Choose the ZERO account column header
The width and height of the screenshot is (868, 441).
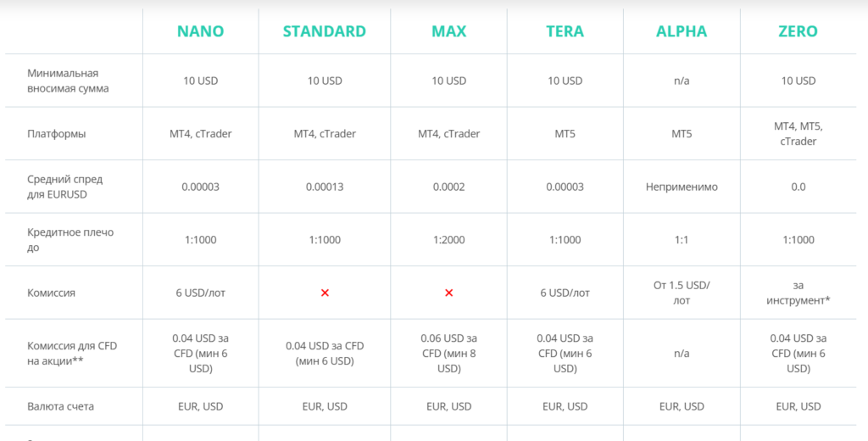point(798,31)
